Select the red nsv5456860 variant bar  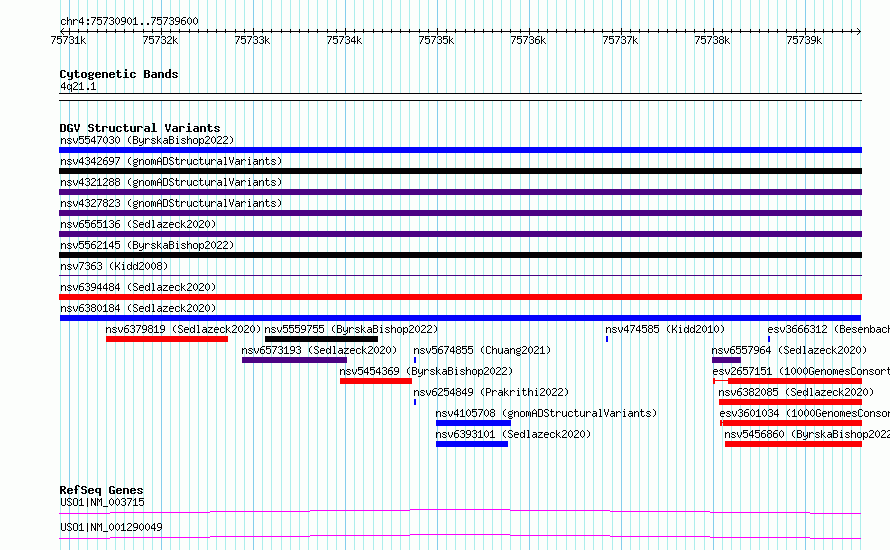794,444
